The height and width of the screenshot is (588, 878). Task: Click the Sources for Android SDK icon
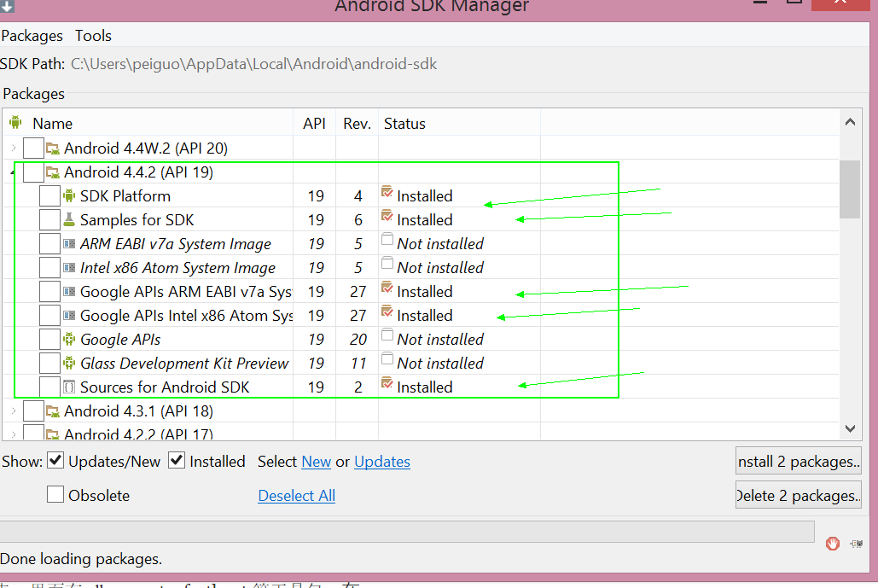[x=69, y=387]
